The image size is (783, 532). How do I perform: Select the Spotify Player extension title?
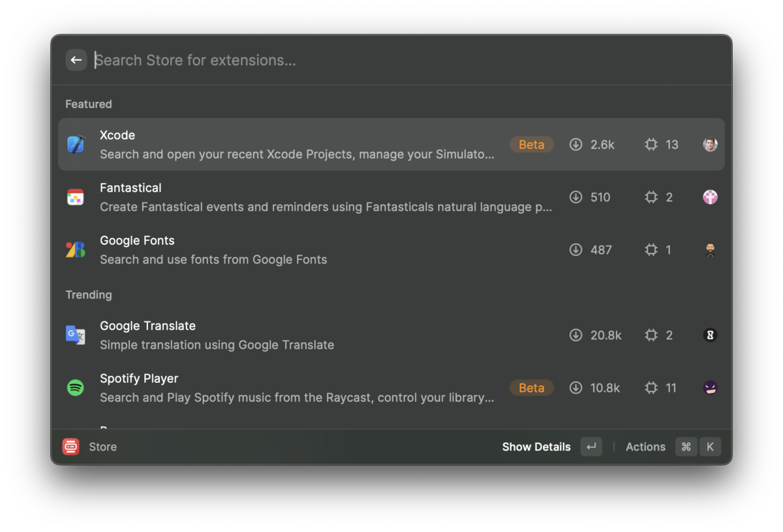coord(139,379)
